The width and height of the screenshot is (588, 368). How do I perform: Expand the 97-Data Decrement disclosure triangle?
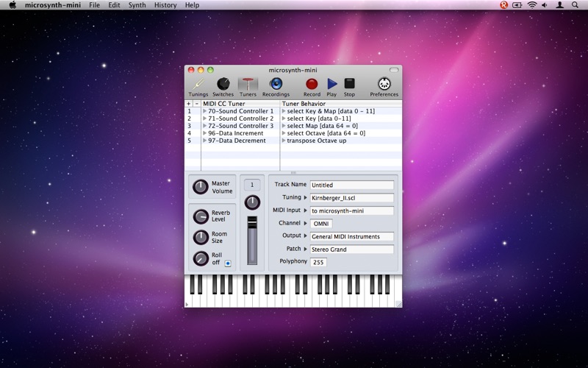[205, 141]
